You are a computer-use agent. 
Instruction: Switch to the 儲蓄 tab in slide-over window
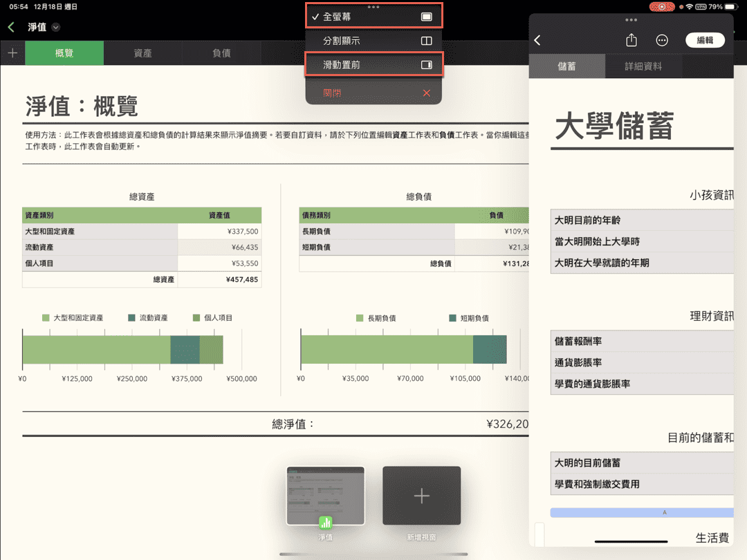tap(567, 66)
